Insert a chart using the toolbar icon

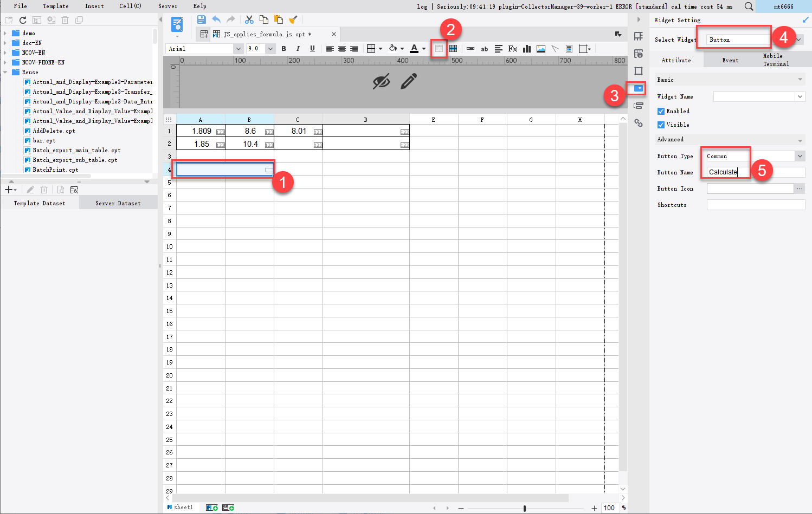click(x=526, y=49)
